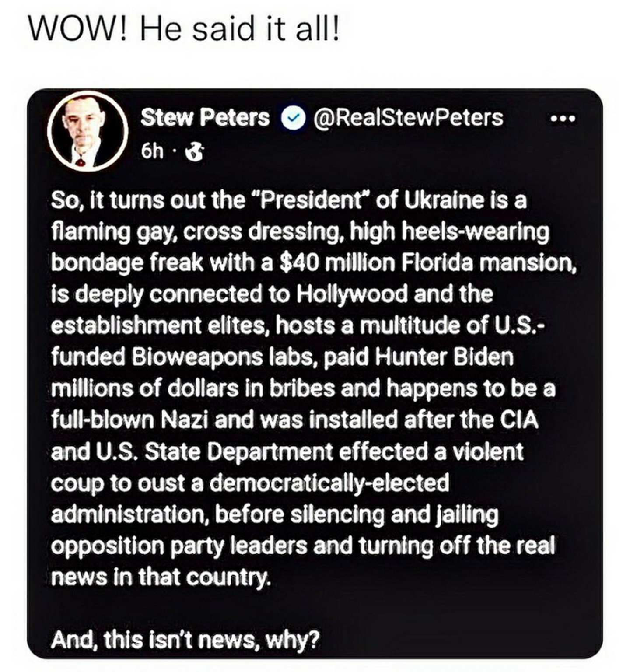Click the words "Hunter Biden" in post
Viewport: 630px width, 672px height.
444,357
